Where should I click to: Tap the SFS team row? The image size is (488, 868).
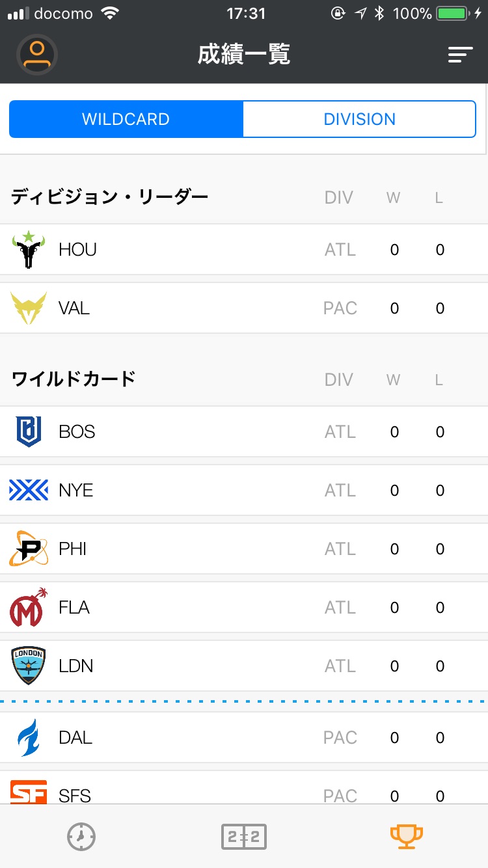tap(244, 790)
